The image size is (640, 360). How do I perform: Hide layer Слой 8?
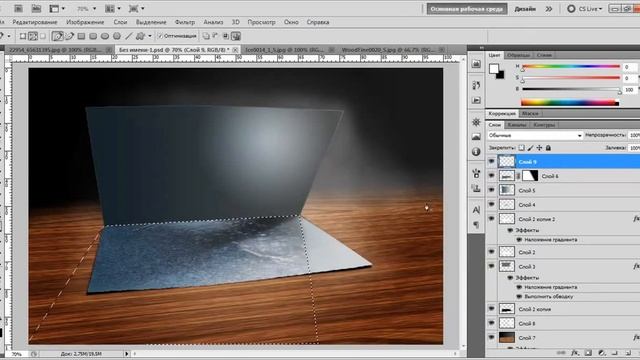point(491,323)
